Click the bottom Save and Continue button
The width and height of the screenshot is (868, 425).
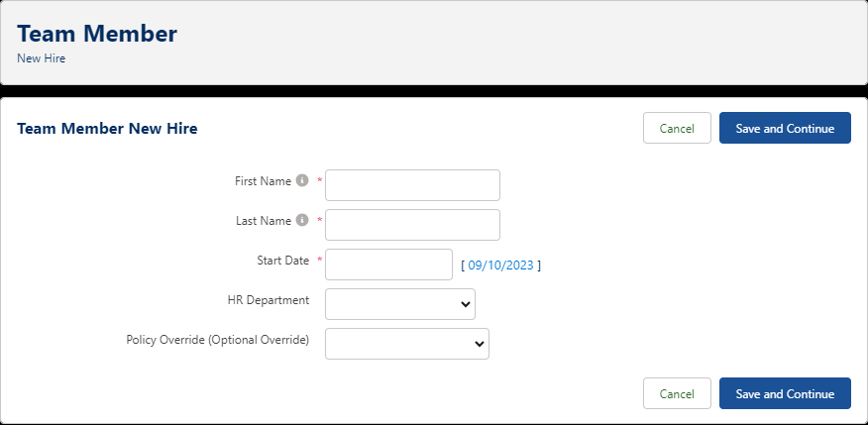785,393
